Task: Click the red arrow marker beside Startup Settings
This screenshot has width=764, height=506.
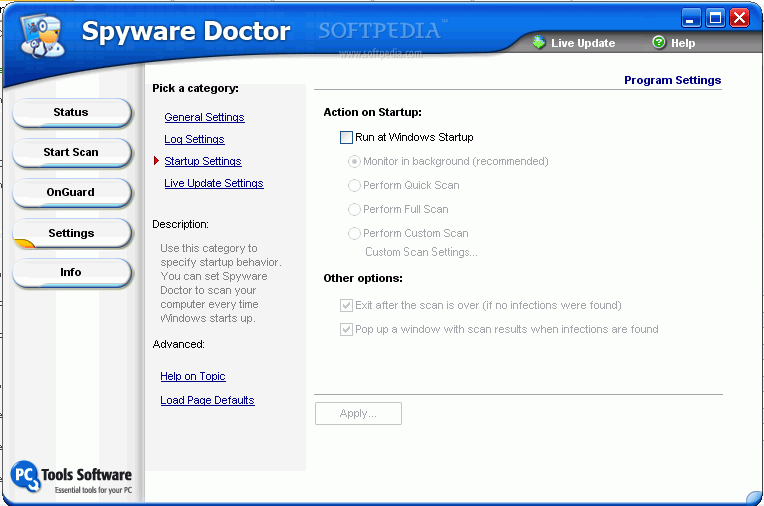Action: 156,161
